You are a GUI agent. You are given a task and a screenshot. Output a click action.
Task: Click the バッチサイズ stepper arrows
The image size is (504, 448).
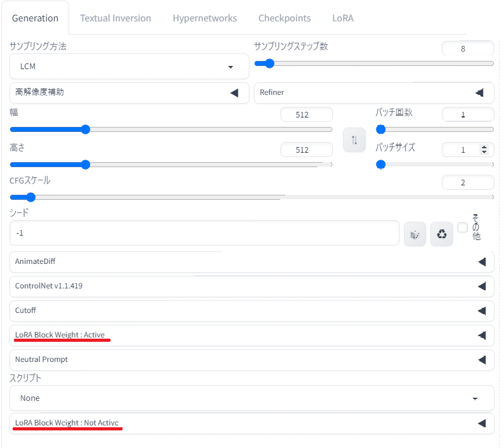click(x=483, y=150)
